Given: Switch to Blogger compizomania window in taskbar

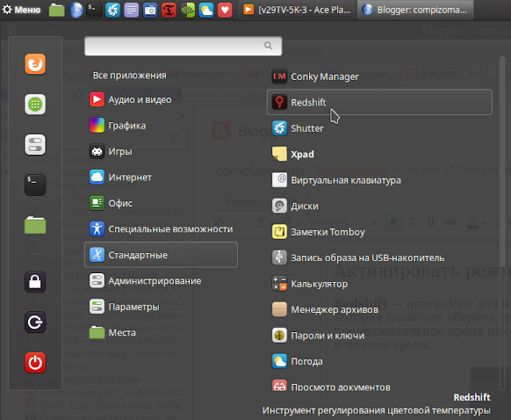Looking at the screenshot, I should (415, 10).
